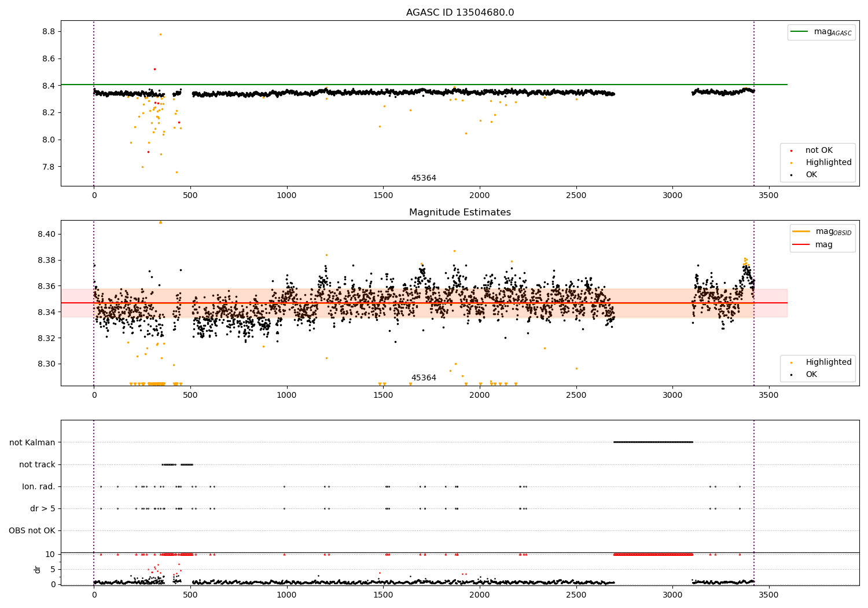Viewport: 868px width, 608px height.
Task: Click the 5 tick on the dr axis
Action: 53,570
